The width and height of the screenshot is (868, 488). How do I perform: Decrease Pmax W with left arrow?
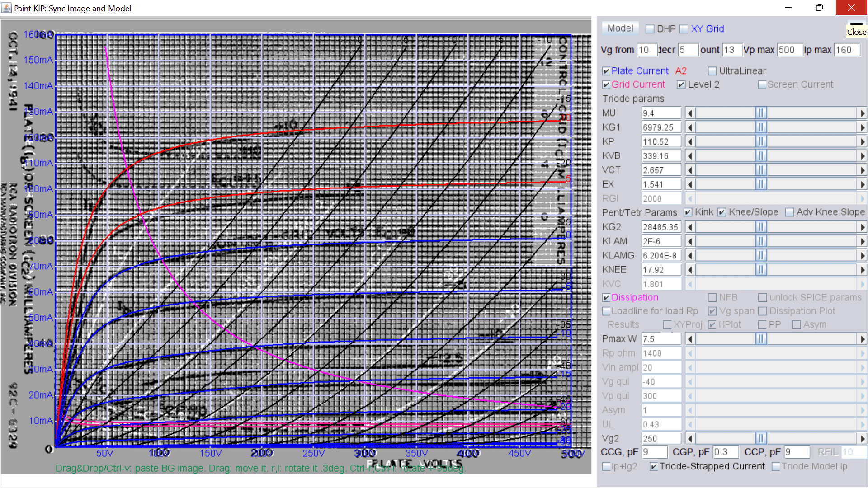690,339
